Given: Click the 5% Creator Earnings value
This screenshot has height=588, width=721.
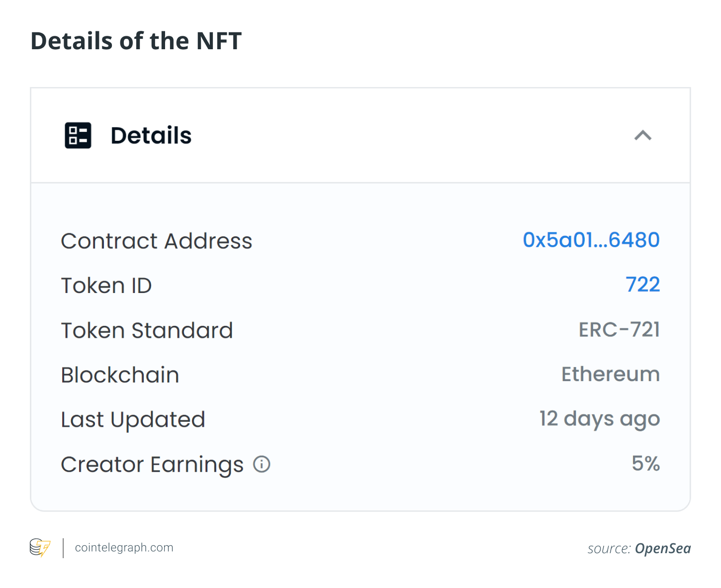Looking at the screenshot, I should point(645,464).
